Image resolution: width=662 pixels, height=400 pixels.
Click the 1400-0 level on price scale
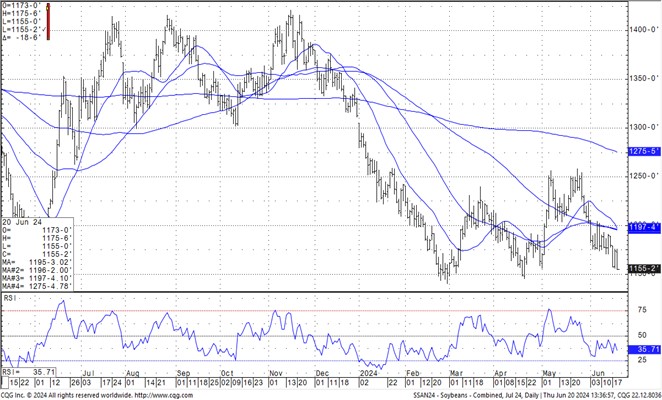[640, 30]
